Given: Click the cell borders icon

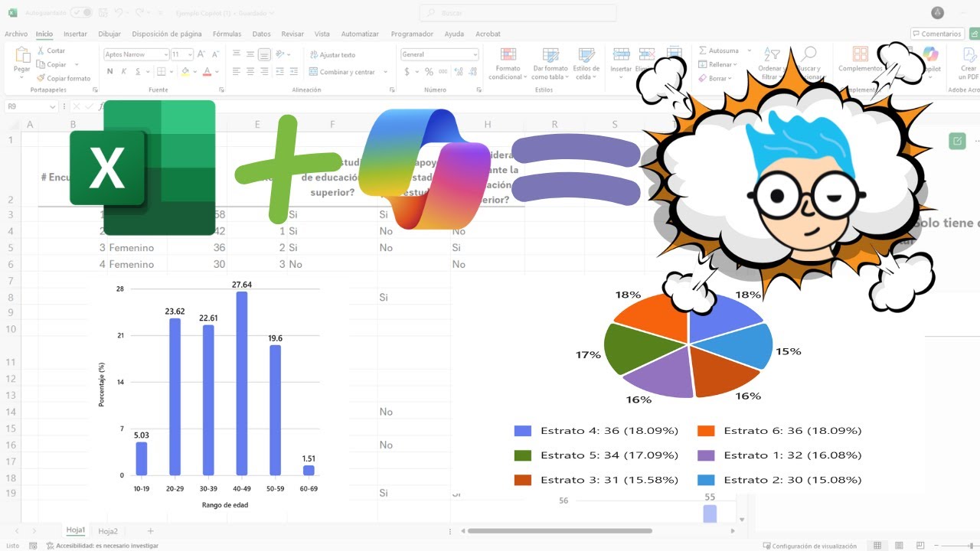Looking at the screenshot, I should click(162, 71).
